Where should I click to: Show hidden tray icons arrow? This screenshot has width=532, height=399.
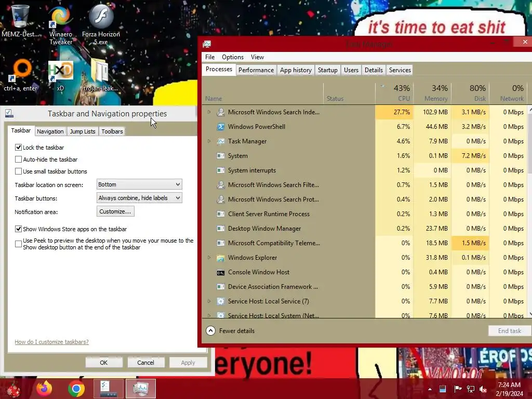coord(430,389)
